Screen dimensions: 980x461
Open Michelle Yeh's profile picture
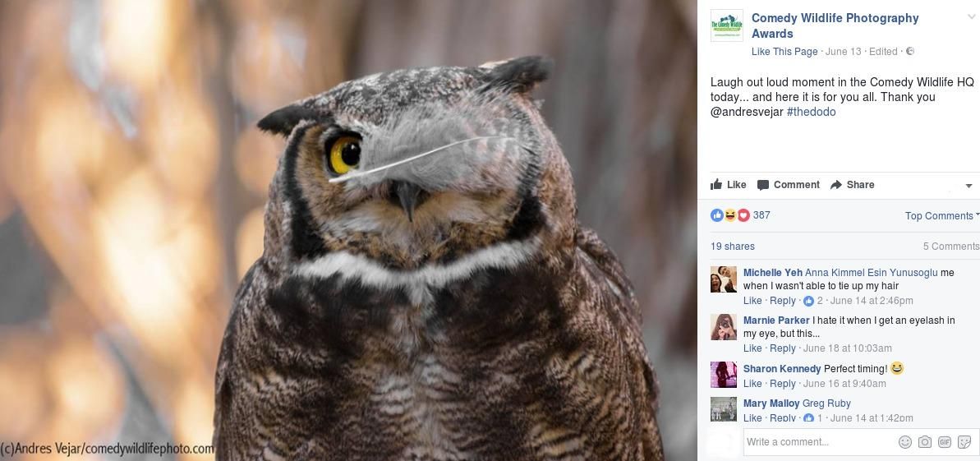[x=724, y=279]
